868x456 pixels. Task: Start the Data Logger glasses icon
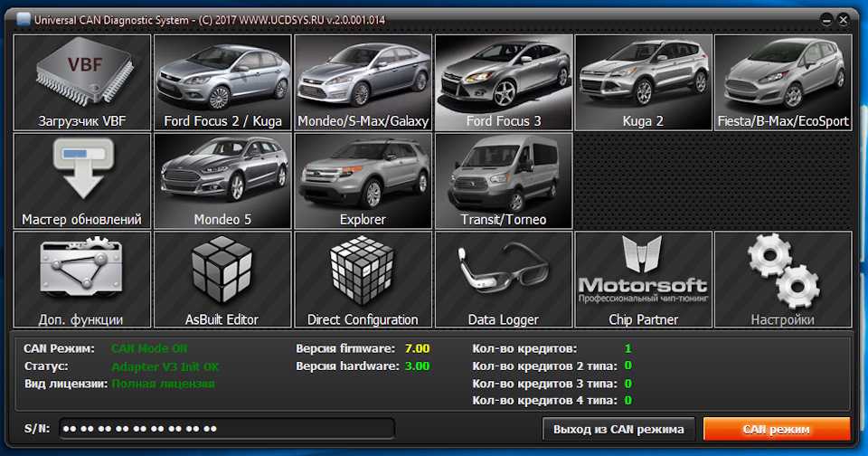click(504, 280)
